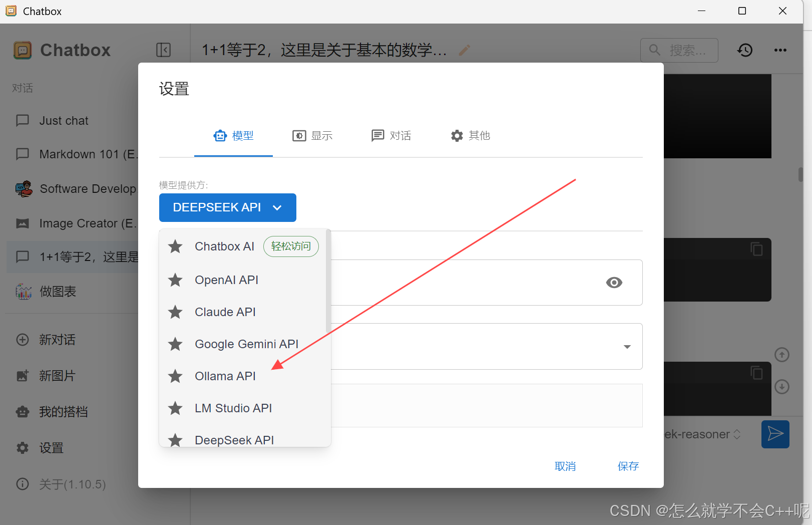
Task: Click chat area vertical scrollbar
Action: point(800,174)
